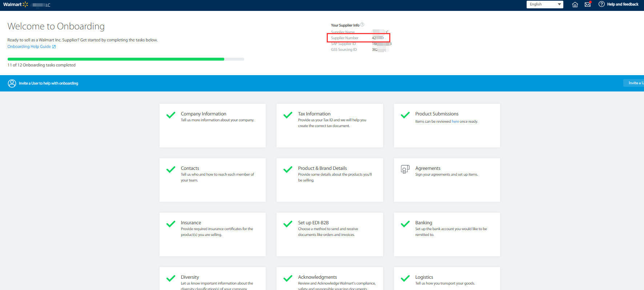This screenshot has height=290, width=644.
Task: Click the Acknowledgments green checkmark
Action: coord(288,279)
